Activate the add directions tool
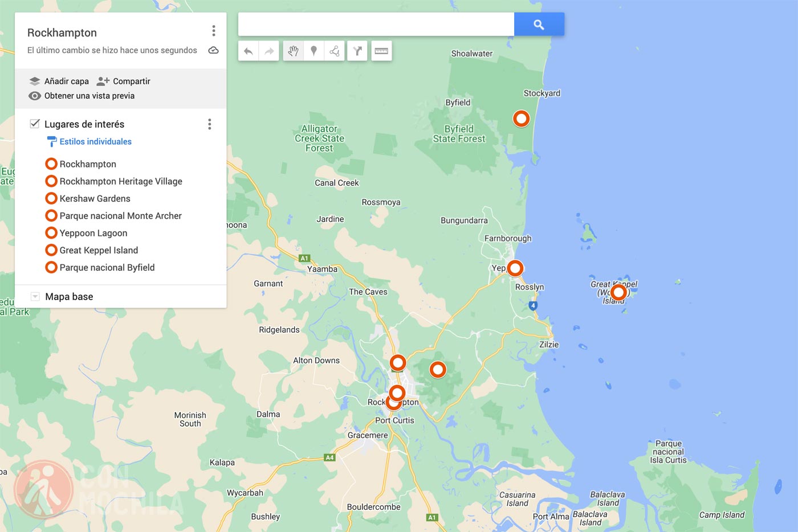Viewport: 798px width, 532px height. coord(357,51)
